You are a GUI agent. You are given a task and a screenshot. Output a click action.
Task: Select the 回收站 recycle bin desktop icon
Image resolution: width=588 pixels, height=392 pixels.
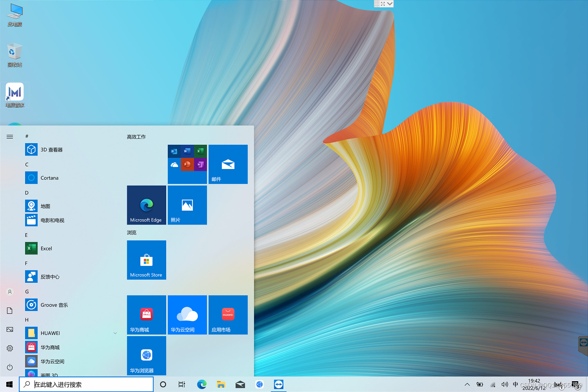(x=15, y=55)
